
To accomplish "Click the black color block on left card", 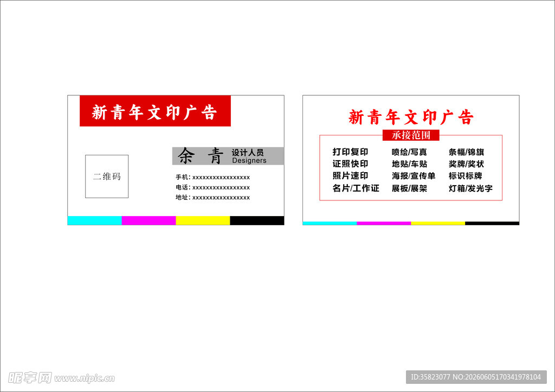I will pyautogui.click(x=257, y=220).
